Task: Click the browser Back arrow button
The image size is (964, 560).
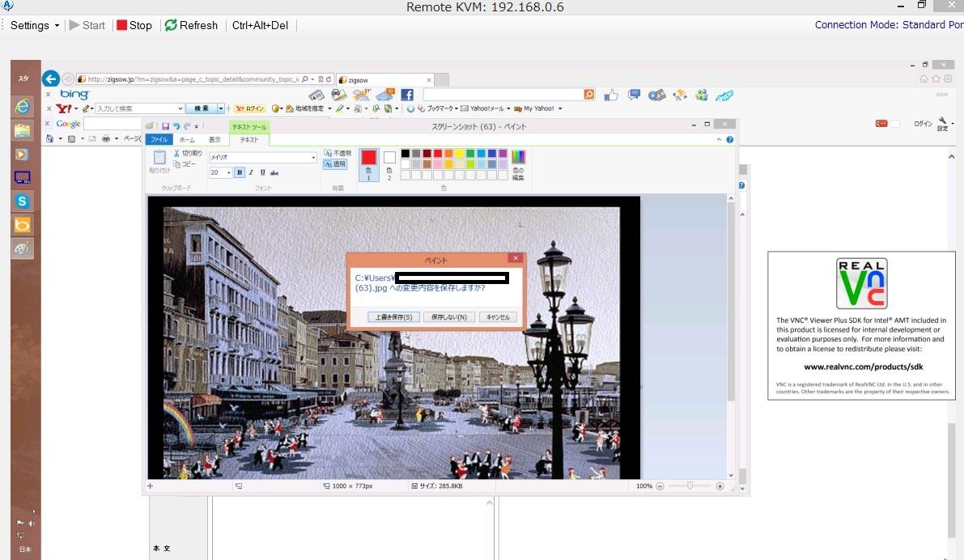Action: (x=51, y=78)
